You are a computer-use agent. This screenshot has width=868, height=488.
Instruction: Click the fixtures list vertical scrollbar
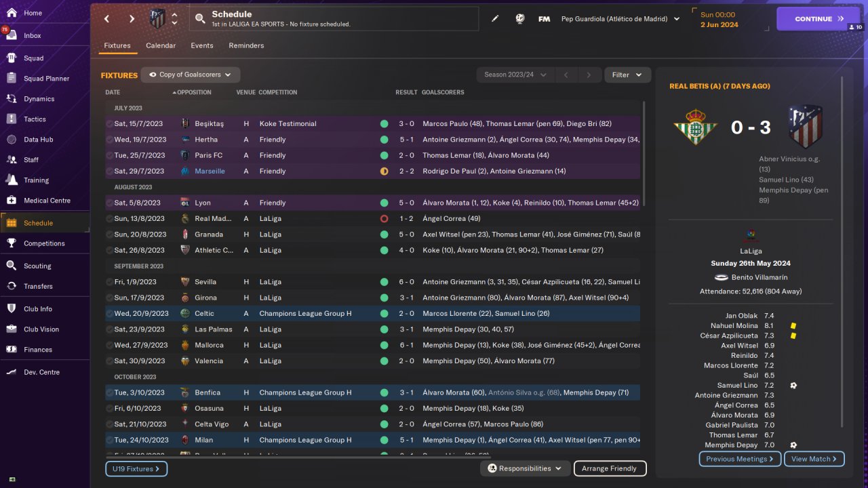[x=644, y=154]
